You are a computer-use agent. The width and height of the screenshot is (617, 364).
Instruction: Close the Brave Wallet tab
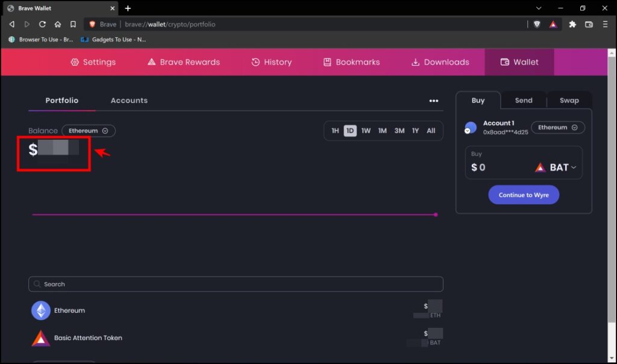tap(113, 8)
